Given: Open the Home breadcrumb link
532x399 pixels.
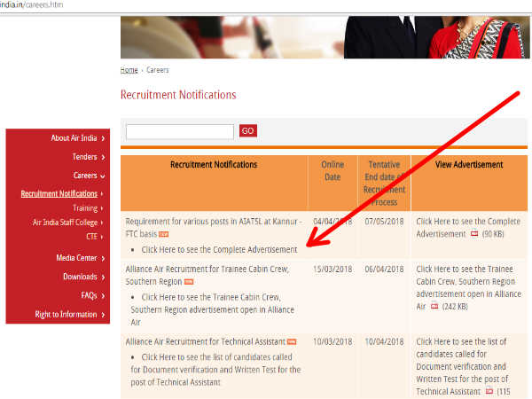Looking at the screenshot, I should (x=129, y=70).
